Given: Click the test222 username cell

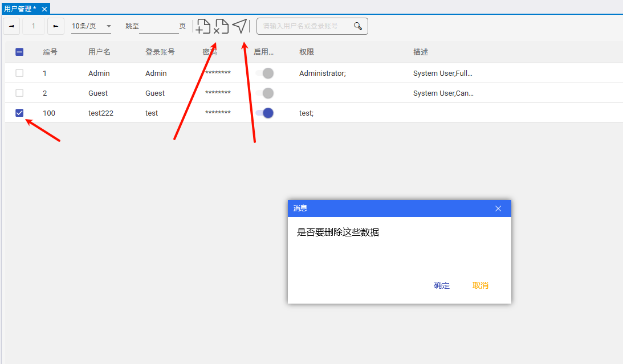Looking at the screenshot, I should click(100, 113).
